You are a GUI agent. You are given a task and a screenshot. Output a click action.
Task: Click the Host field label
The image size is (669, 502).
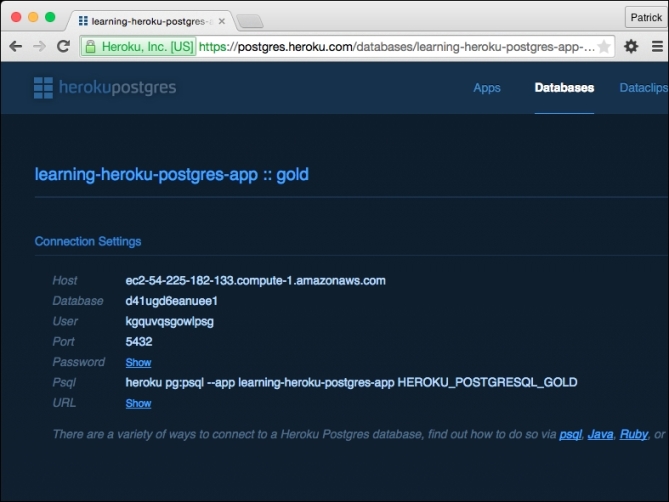pyautogui.click(x=65, y=281)
